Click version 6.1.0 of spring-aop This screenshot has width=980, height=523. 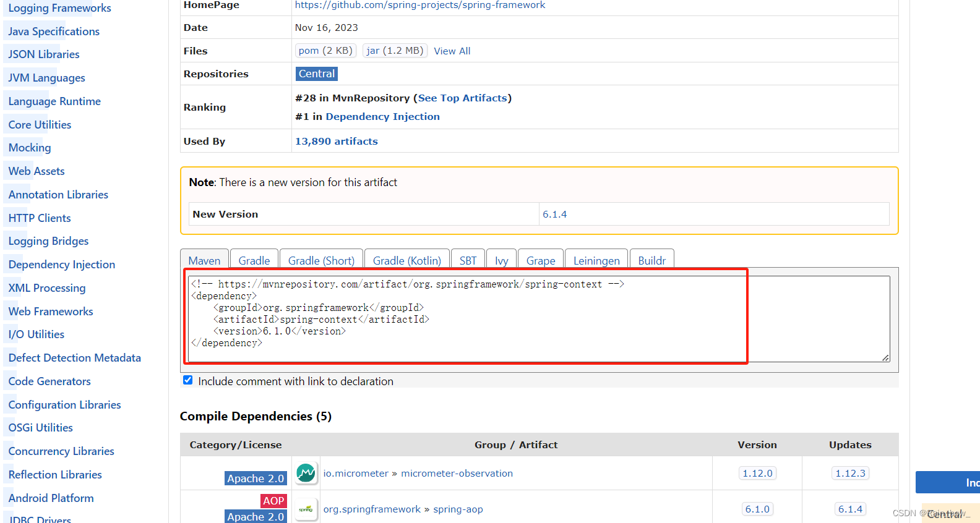tap(758, 509)
